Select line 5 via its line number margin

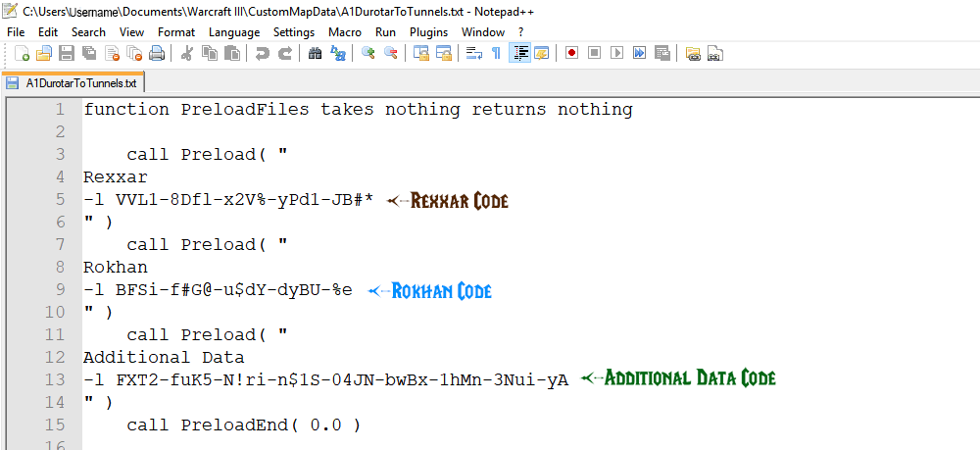point(60,199)
